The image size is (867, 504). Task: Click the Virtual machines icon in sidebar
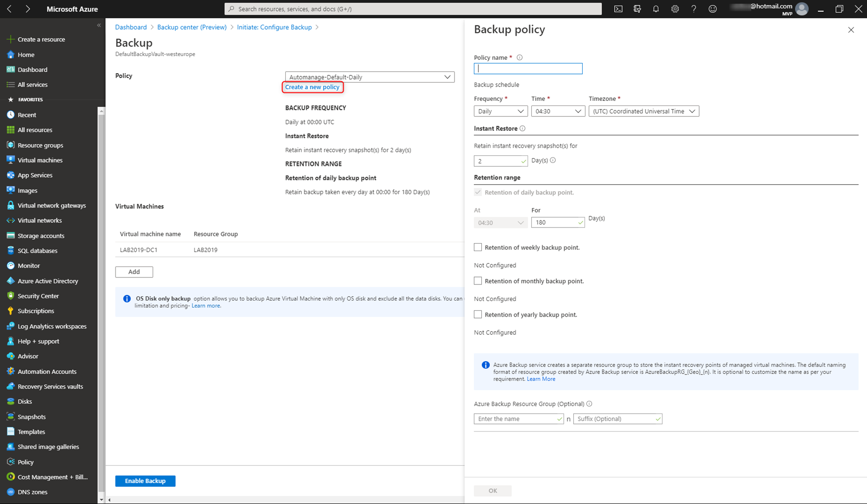coord(10,160)
